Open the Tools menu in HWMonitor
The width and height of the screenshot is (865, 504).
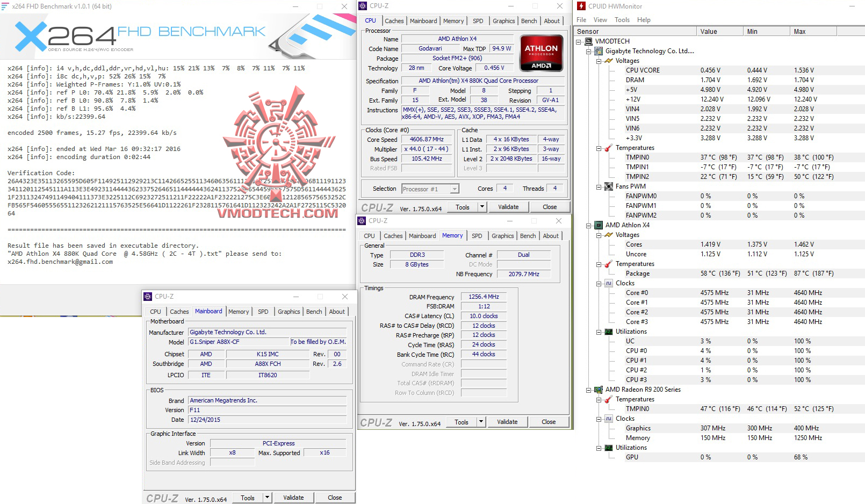622,20
